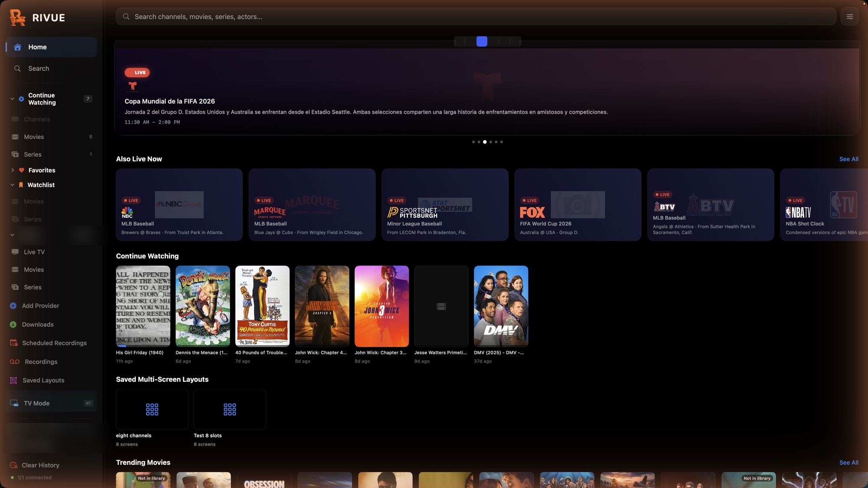Go to the first hero carousel dot
Image resolution: width=868 pixels, height=488 pixels.
pyautogui.click(x=473, y=142)
